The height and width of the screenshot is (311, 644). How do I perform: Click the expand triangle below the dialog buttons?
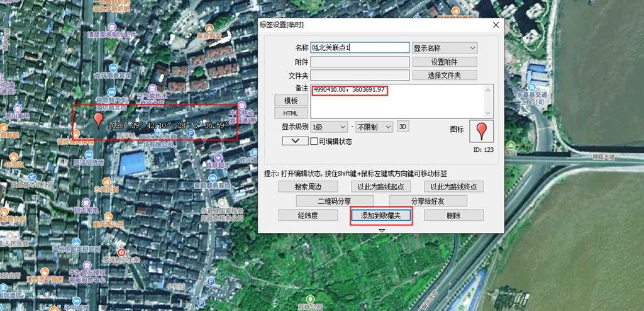381,231
